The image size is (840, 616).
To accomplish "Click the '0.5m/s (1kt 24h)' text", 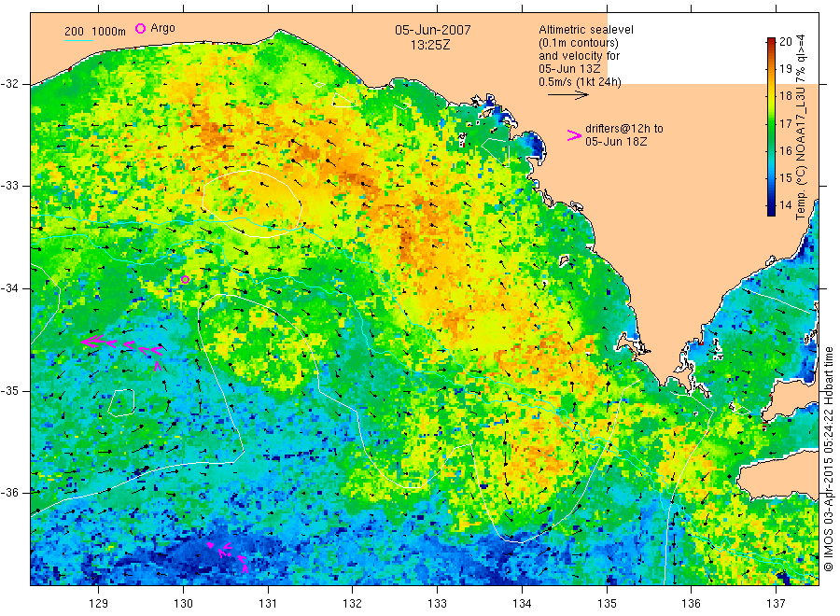I will coord(581,82).
